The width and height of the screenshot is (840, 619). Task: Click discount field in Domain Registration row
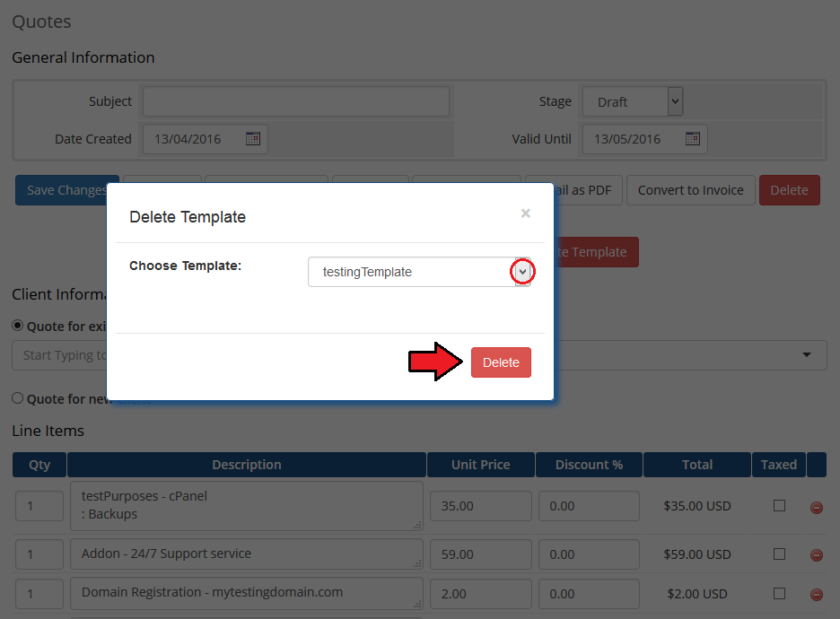(x=589, y=594)
